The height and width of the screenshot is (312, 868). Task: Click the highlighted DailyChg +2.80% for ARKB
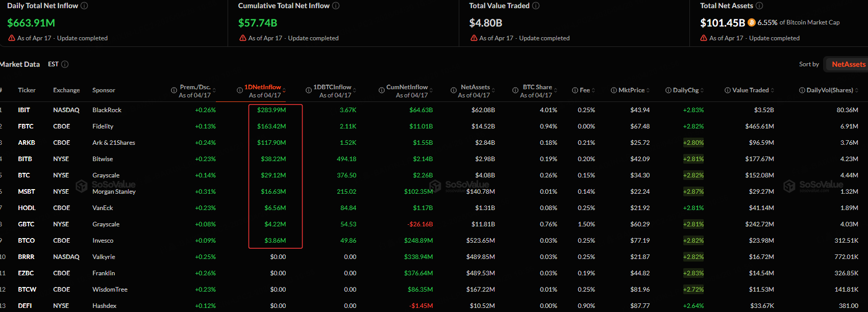693,143
